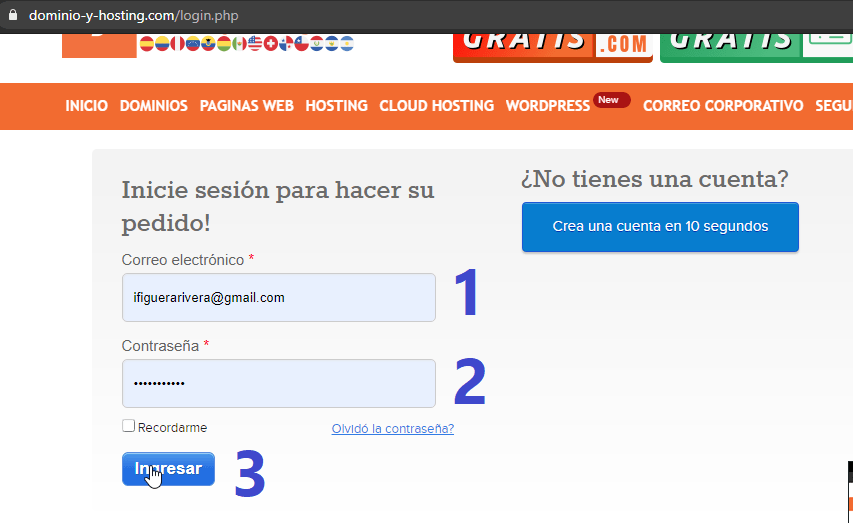853x523 pixels.
Task: Open the HOSTING menu item
Action: 336,106
